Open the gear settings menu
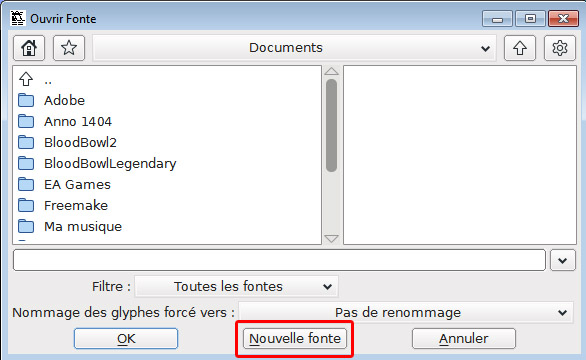The height and width of the screenshot is (360, 586). [559, 48]
